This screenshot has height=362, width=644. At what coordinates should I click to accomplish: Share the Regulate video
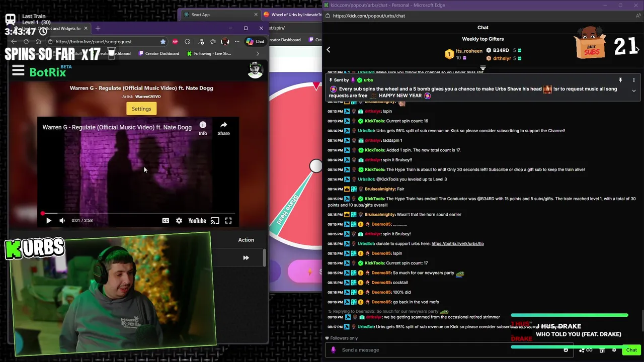223,128
